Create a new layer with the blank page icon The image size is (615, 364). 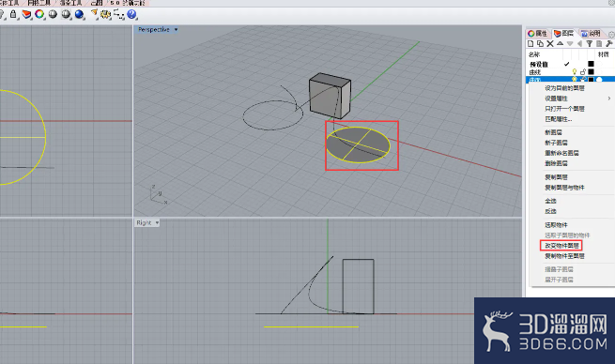[x=530, y=43]
